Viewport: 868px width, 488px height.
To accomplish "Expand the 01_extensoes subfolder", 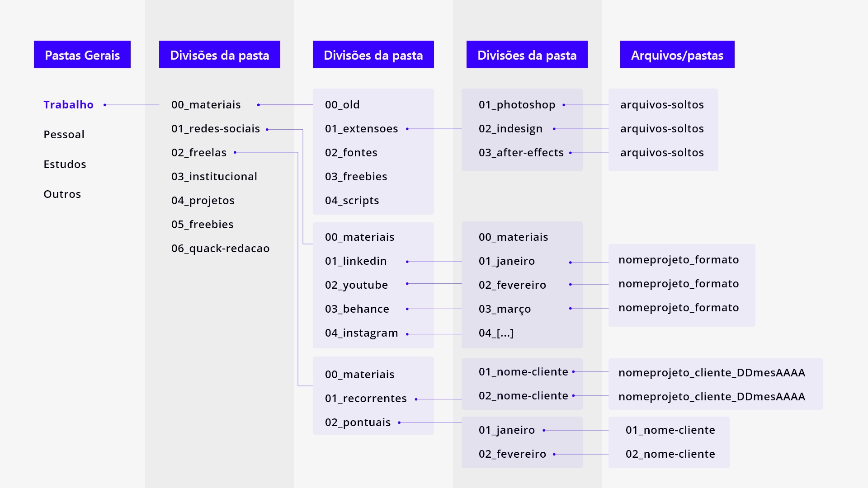I will [x=361, y=129].
